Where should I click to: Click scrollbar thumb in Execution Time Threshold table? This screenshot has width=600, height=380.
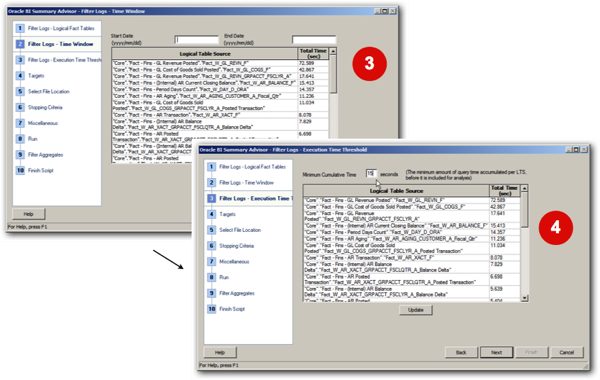pos(525,209)
